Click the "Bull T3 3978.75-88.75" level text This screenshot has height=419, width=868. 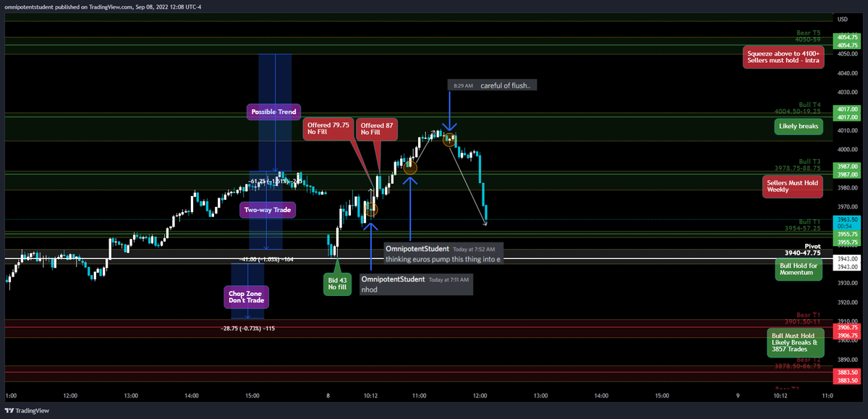click(798, 164)
